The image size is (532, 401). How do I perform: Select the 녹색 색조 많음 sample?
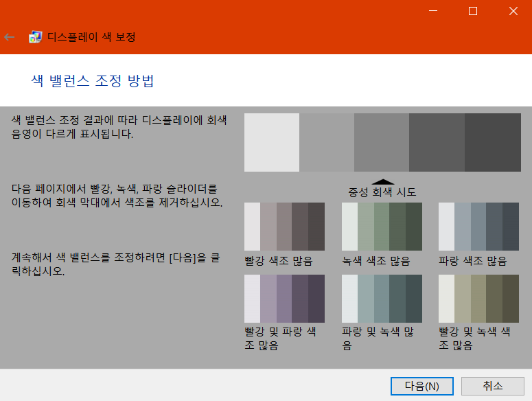382,227
